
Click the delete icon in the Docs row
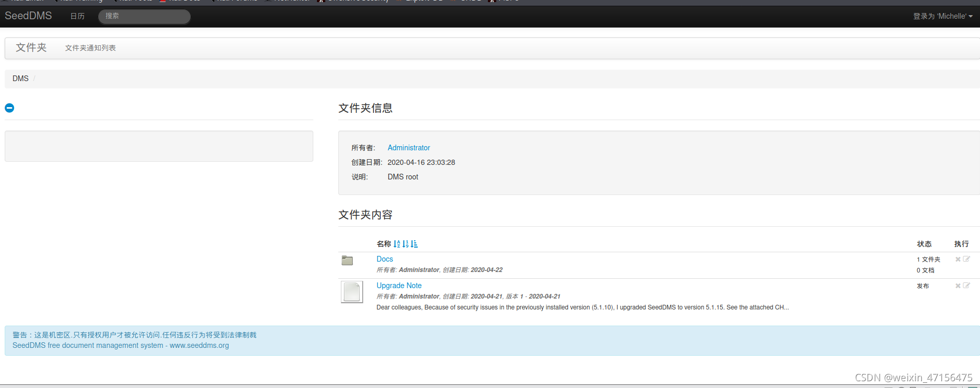958,259
